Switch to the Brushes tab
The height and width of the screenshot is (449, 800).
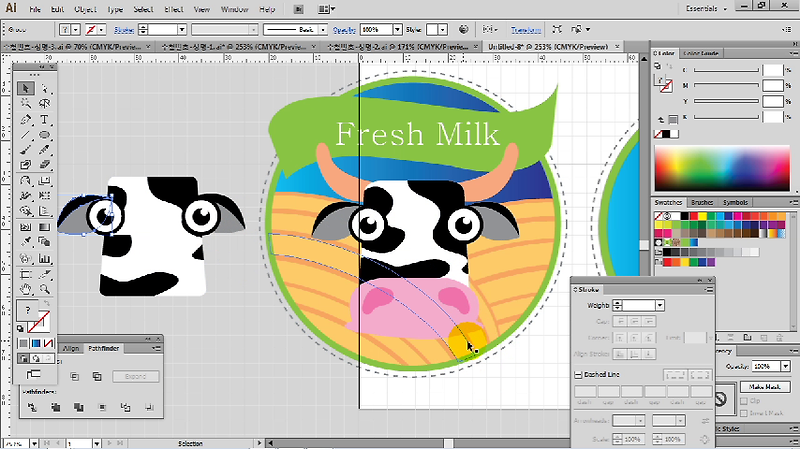click(702, 203)
